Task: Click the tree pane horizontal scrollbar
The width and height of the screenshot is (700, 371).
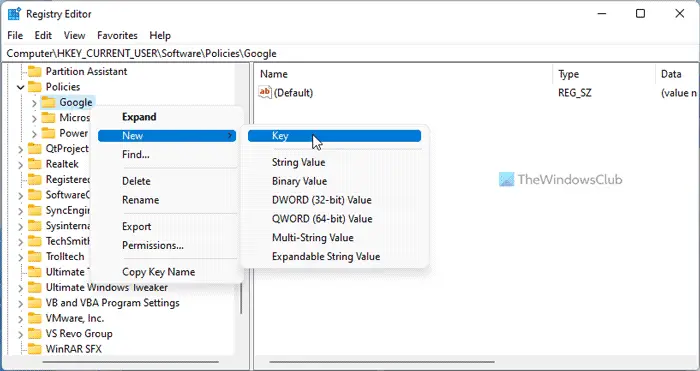Action: pyautogui.click(x=130, y=362)
